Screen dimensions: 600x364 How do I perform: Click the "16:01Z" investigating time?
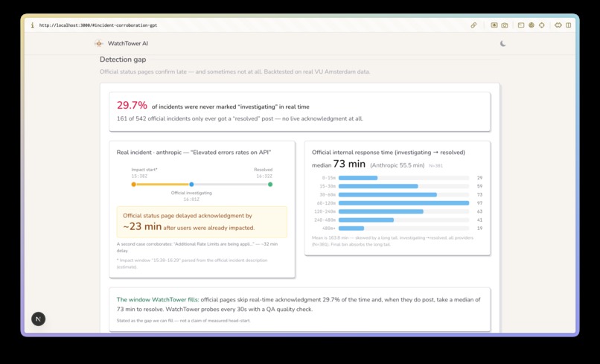pos(191,199)
